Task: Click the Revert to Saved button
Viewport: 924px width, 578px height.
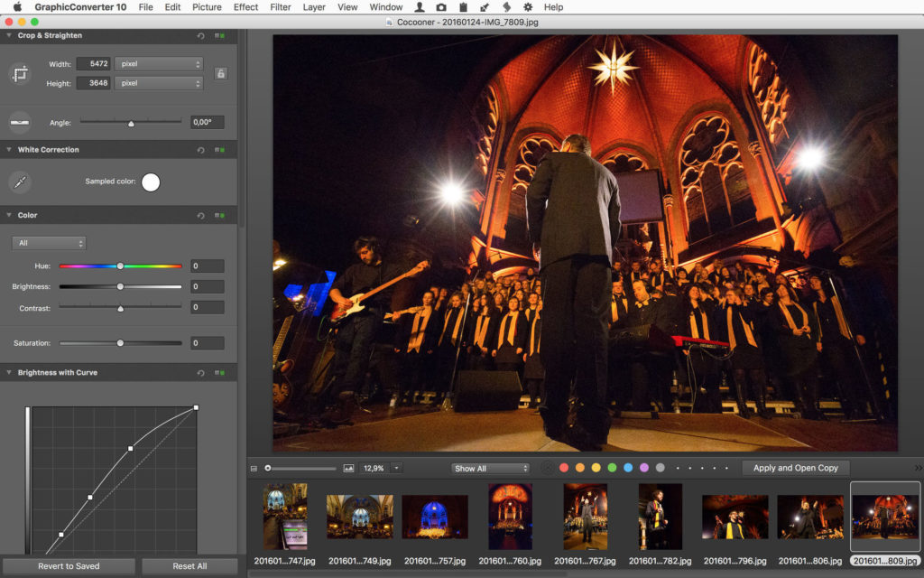Action: click(68, 566)
